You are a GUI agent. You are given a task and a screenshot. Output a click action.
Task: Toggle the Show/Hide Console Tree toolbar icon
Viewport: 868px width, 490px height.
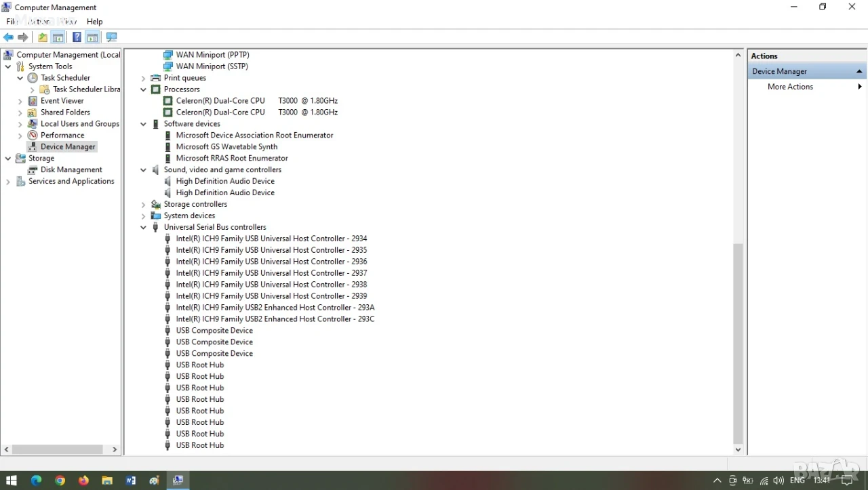click(58, 37)
